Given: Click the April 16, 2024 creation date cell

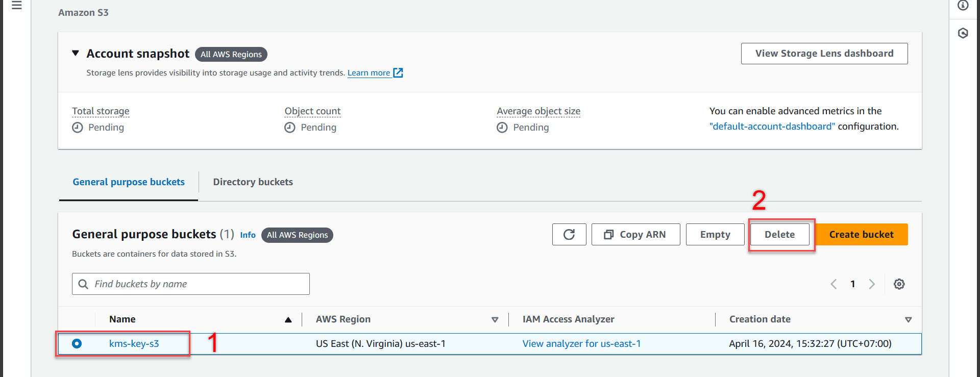Looking at the screenshot, I should pos(810,343).
